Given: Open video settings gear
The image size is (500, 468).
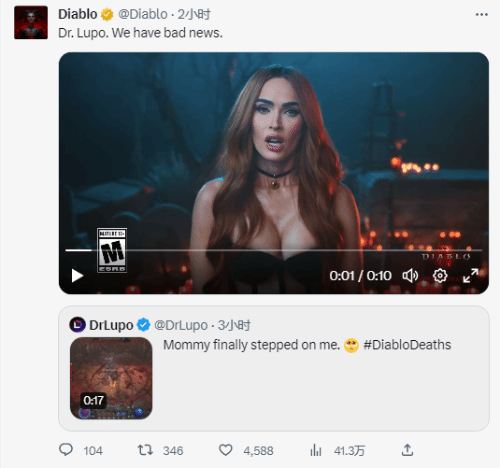Looking at the screenshot, I should click(x=440, y=276).
